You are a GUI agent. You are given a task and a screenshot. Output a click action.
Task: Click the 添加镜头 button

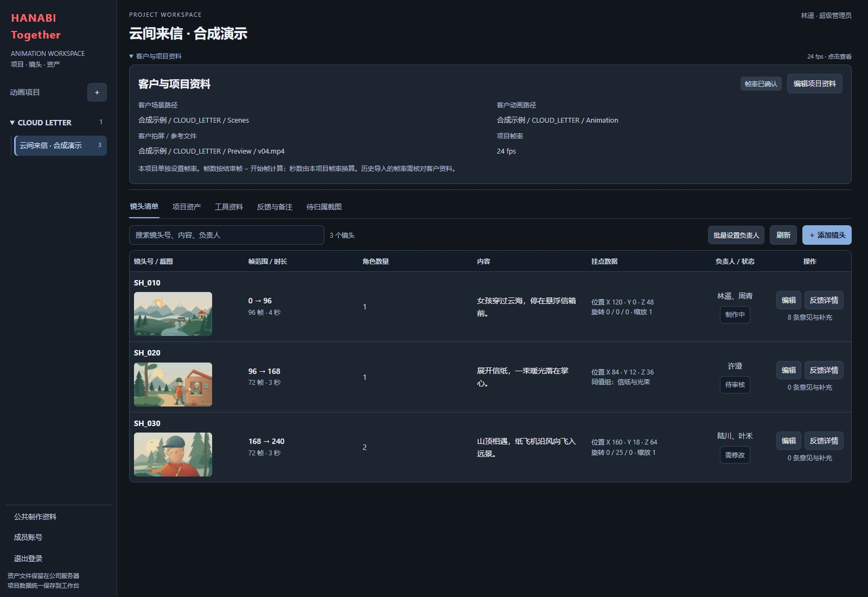click(827, 235)
